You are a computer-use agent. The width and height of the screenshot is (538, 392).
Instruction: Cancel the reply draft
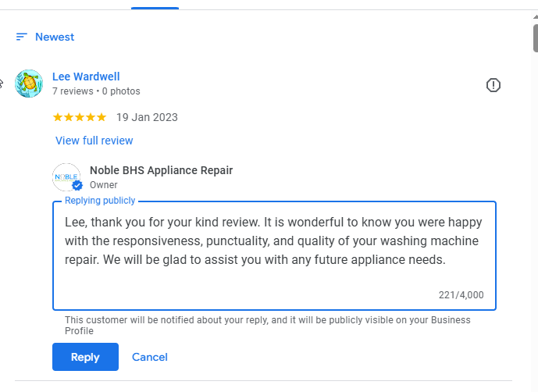pos(150,357)
